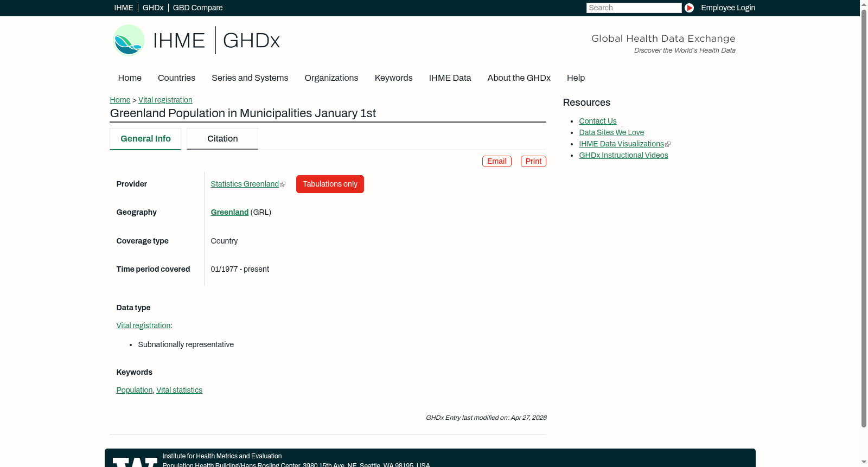Open GBD Compare in the top bar

click(197, 8)
